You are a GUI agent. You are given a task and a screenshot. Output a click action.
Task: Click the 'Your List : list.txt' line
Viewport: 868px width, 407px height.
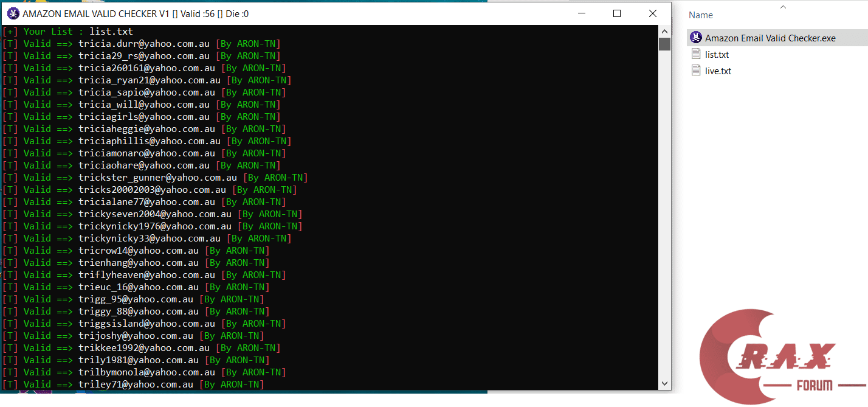pos(68,31)
